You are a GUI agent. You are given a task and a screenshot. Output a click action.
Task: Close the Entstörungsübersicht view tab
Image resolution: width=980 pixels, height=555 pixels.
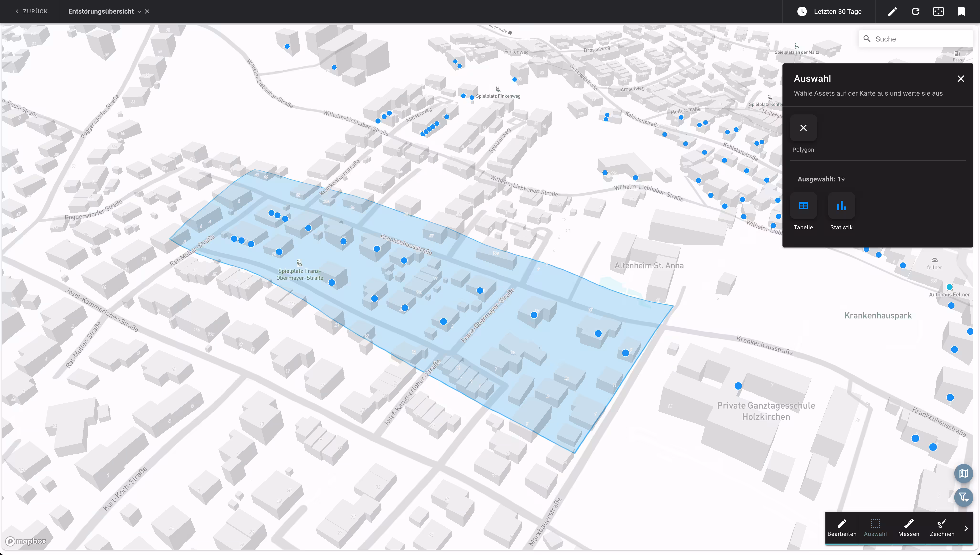(147, 11)
